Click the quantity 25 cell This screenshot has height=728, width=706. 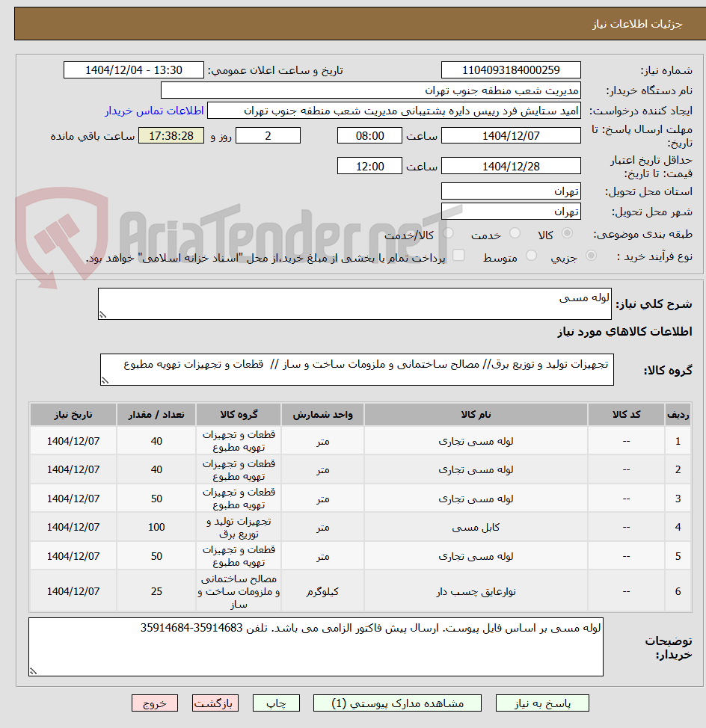pos(156,591)
